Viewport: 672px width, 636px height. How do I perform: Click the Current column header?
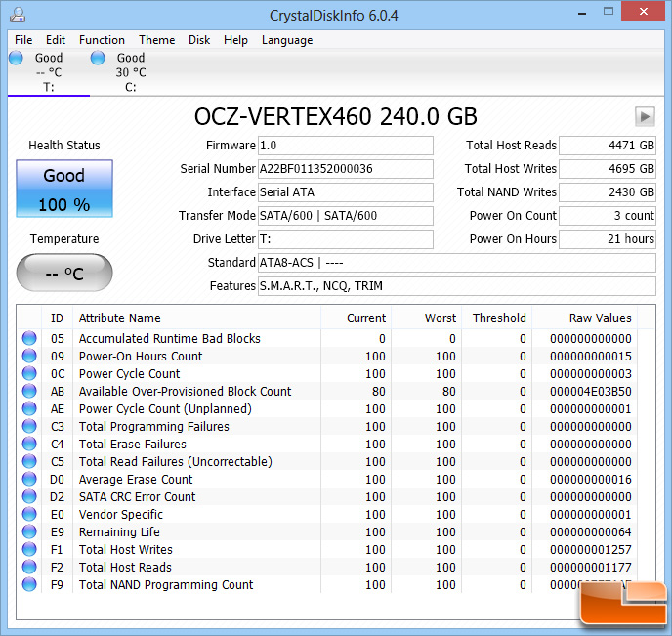tap(356, 318)
